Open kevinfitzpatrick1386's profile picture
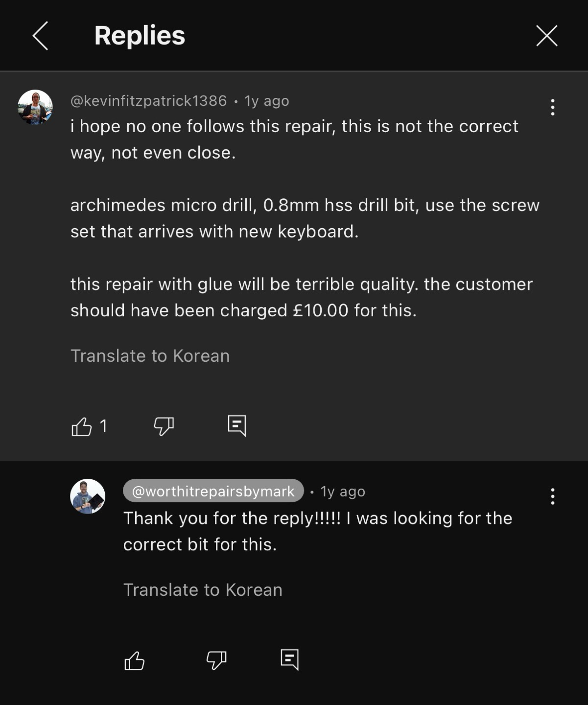 click(35, 107)
